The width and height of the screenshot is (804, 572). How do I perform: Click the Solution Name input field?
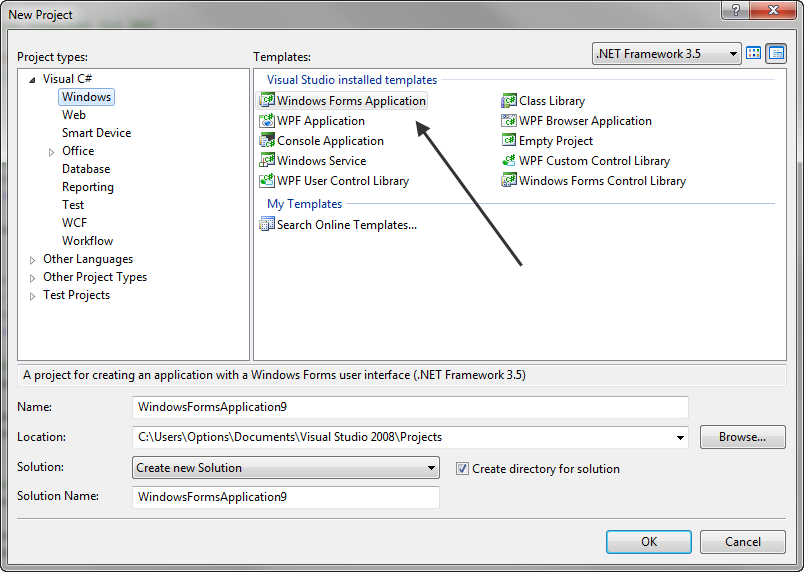click(x=286, y=497)
